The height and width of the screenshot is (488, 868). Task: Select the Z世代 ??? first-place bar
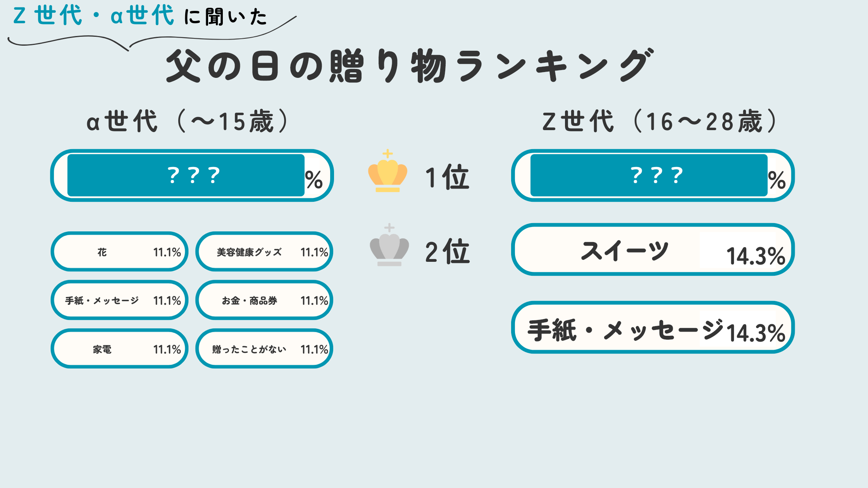(653, 175)
